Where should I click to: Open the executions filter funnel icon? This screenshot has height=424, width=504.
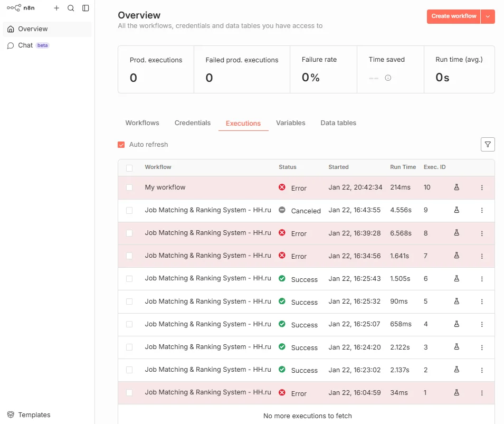click(x=488, y=144)
